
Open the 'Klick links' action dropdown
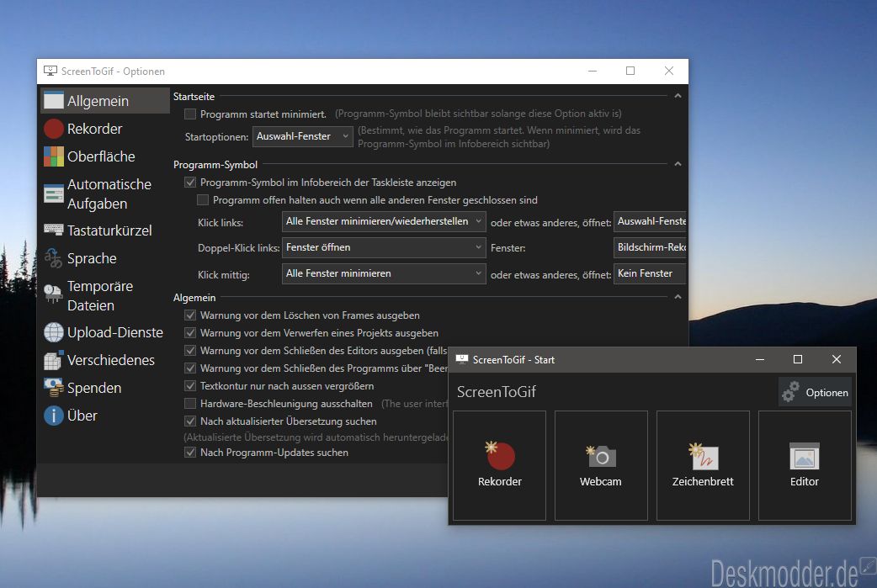tap(384, 222)
